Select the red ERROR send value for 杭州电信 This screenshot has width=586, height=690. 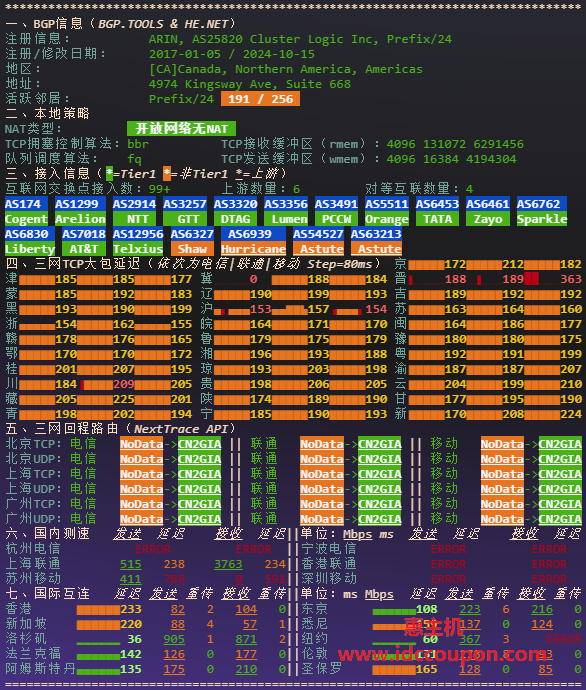tap(152, 550)
